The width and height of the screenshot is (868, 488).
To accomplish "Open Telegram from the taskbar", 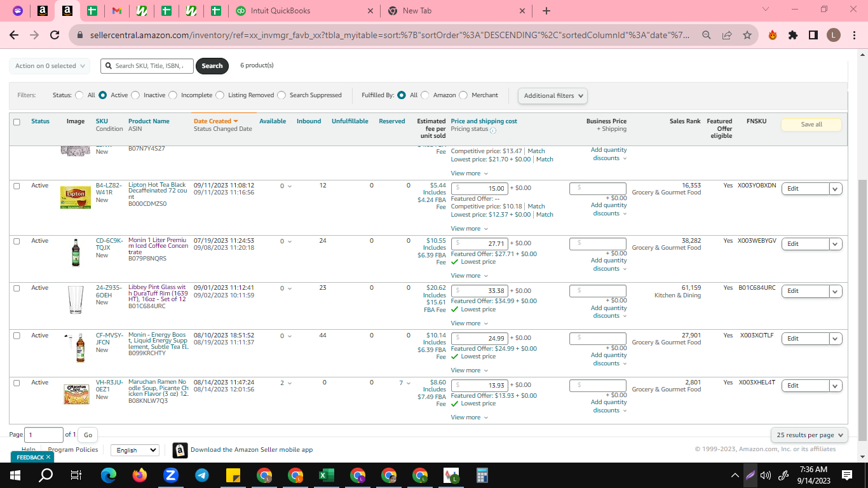I will tap(201, 475).
